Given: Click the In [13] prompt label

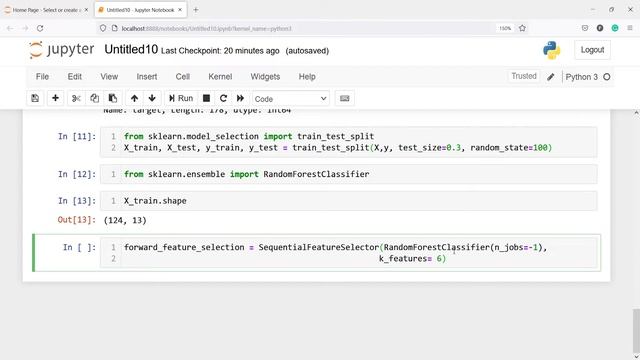Looking at the screenshot, I should pyautogui.click(x=77, y=201).
